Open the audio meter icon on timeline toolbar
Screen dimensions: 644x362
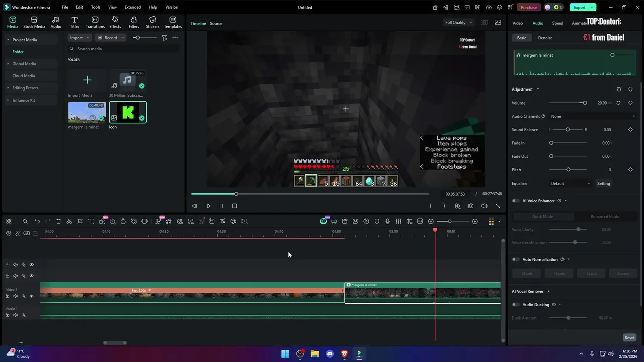pyautogui.click(x=491, y=221)
